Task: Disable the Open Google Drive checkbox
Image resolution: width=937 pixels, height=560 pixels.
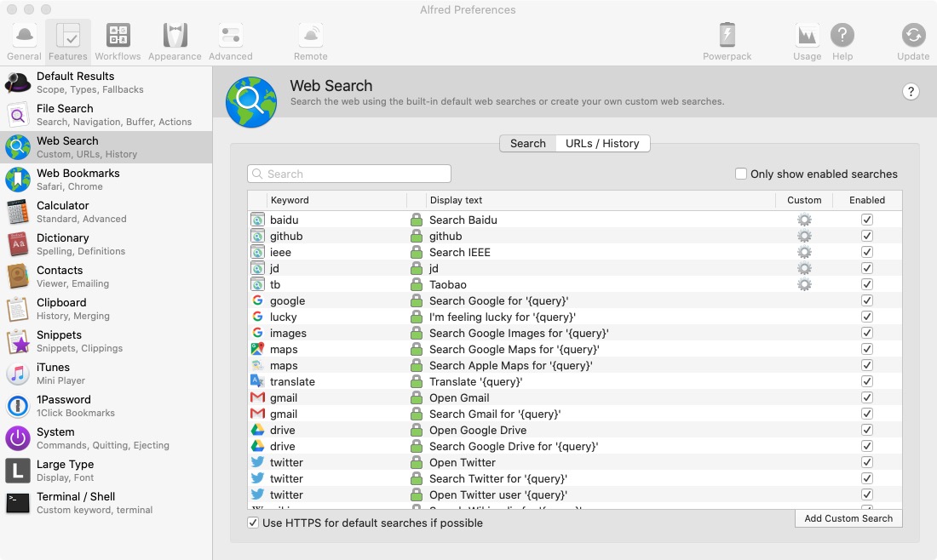Action: (x=867, y=429)
